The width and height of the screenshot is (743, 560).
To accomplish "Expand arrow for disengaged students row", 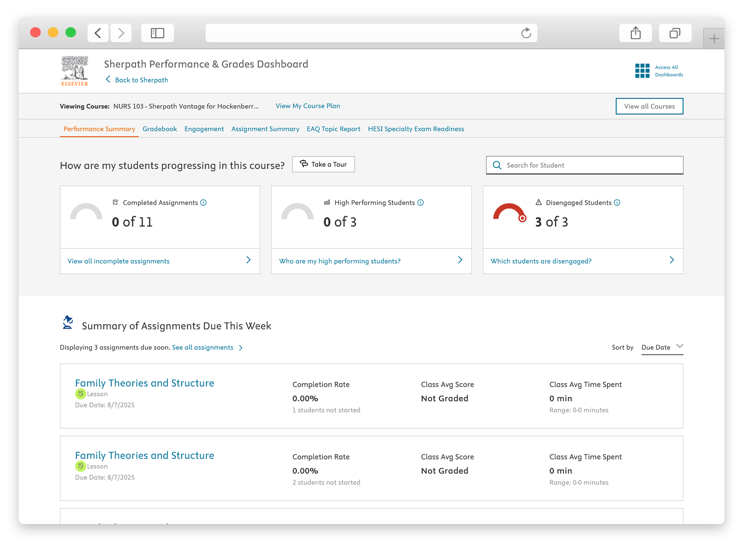I will 672,260.
